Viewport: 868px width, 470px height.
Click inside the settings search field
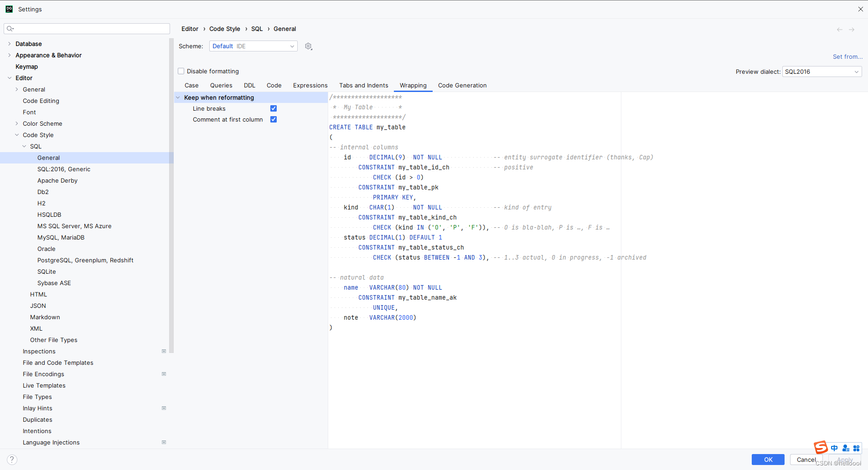(x=87, y=28)
